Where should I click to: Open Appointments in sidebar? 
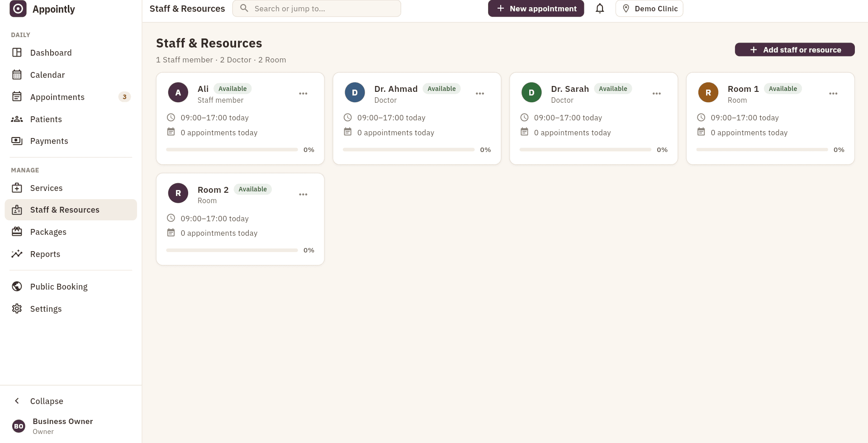(71, 97)
